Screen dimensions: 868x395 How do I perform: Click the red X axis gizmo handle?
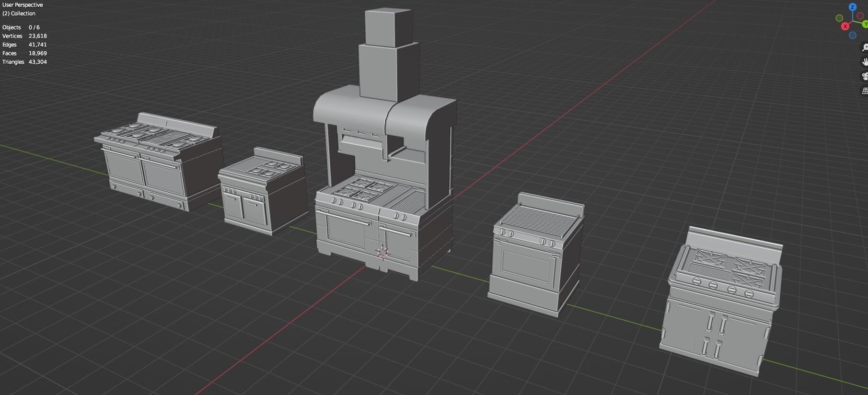845,26
